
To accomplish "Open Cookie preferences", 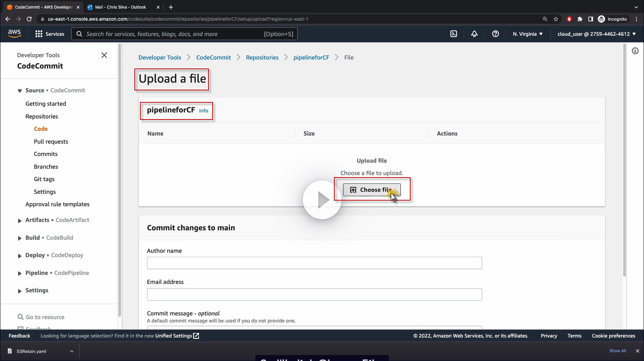I will [613, 336].
